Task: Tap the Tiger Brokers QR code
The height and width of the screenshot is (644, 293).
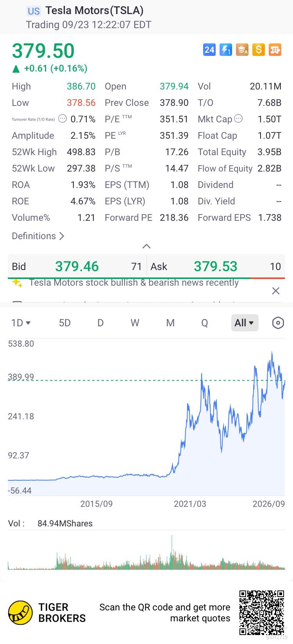Action: pyautogui.click(x=262, y=612)
